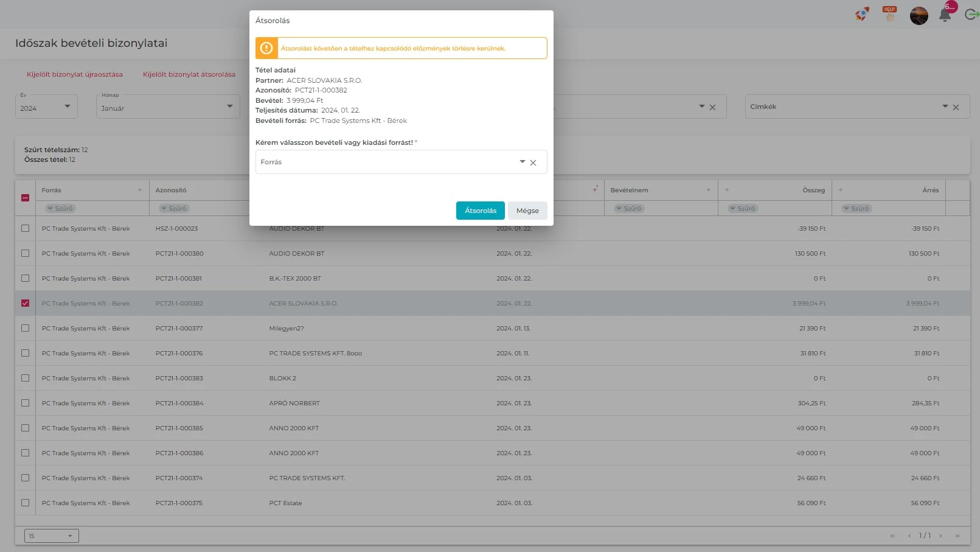Open the Forrás source dropdown in dialog
Image resolution: width=980 pixels, height=552 pixels.
click(x=389, y=162)
